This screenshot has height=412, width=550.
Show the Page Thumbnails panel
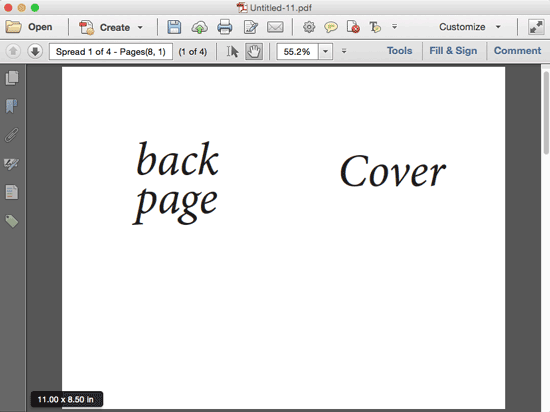coord(12,78)
